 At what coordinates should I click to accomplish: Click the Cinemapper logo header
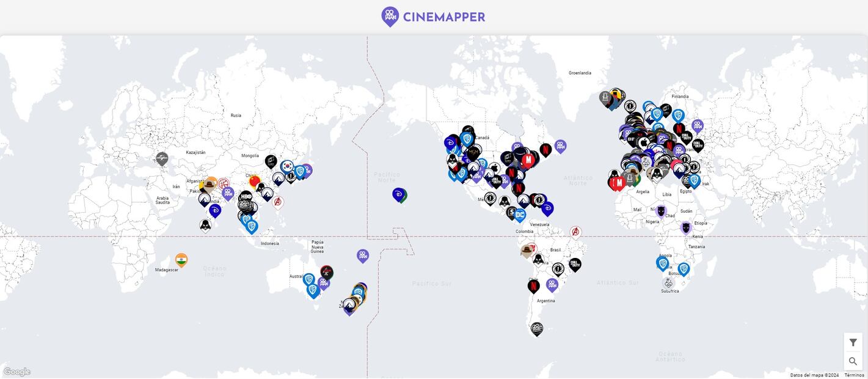pos(434,17)
